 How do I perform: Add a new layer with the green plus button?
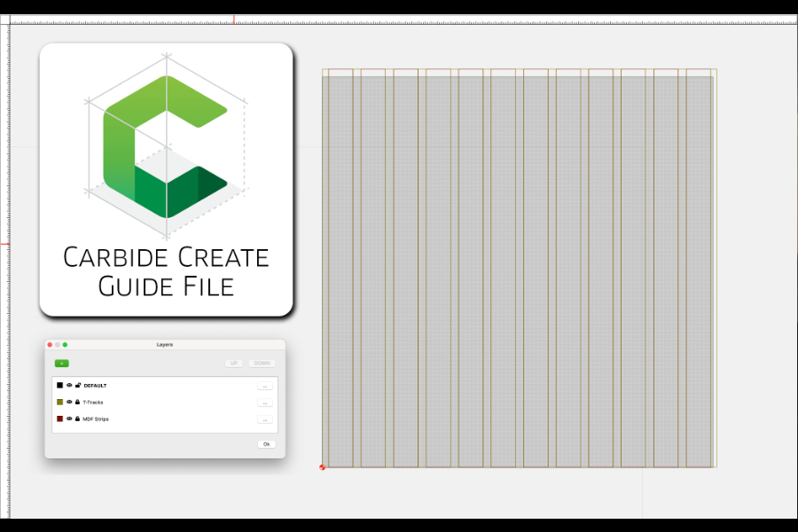pos(61,364)
